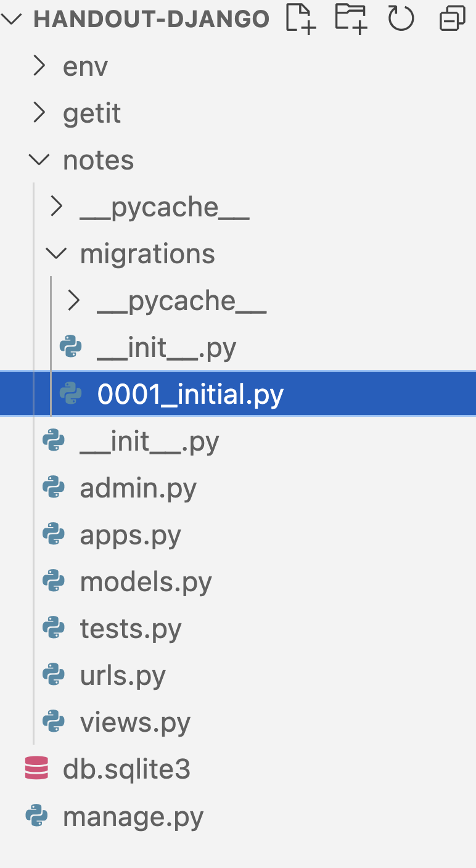Image resolution: width=476 pixels, height=868 pixels.
Task: Open apps.py file
Action: coord(130,534)
